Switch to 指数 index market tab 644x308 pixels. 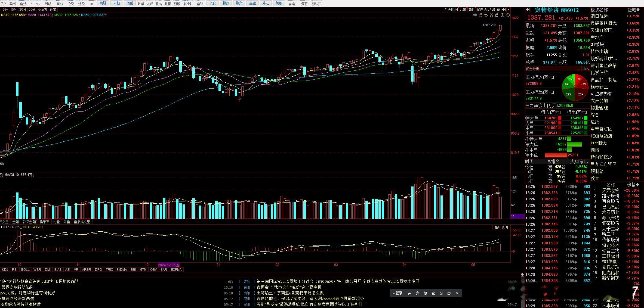(226, 3)
